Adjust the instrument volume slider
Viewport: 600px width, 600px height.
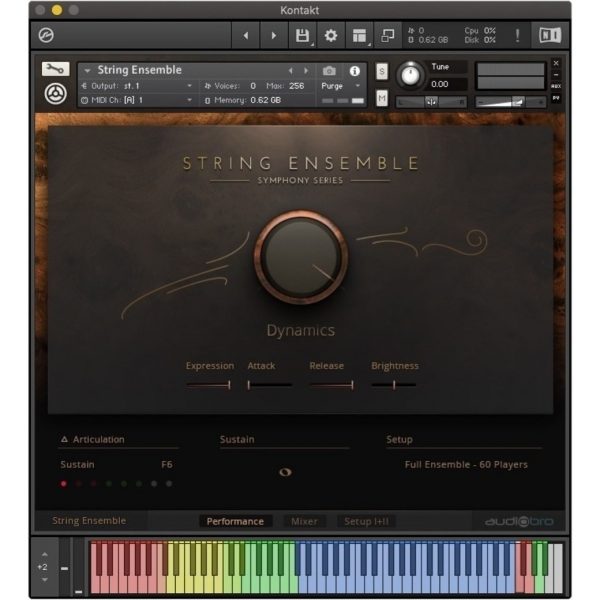[x=510, y=102]
